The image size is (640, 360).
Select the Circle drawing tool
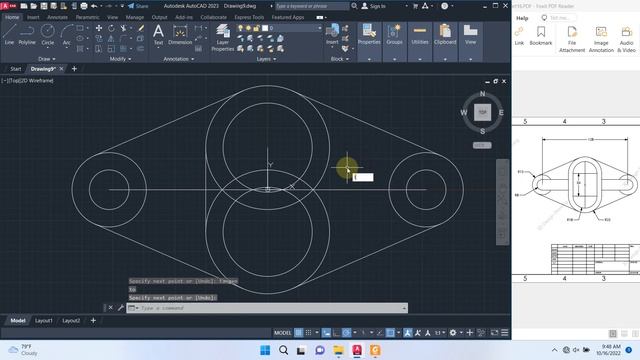tap(47, 34)
